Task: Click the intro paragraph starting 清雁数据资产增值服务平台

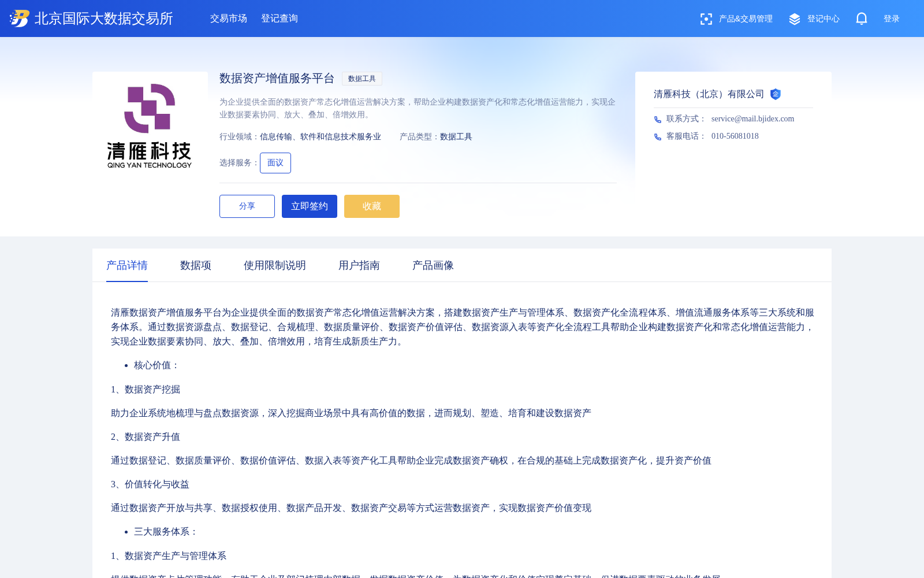Action: [x=463, y=327]
